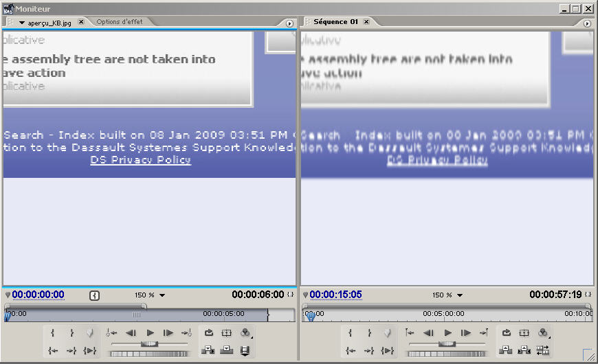Step forward one frame in source monitor
This screenshot has width=598, height=364.
tap(168, 333)
